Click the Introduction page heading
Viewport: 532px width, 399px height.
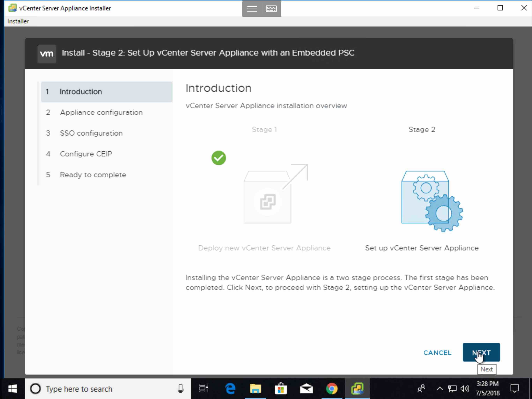[218, 88]
